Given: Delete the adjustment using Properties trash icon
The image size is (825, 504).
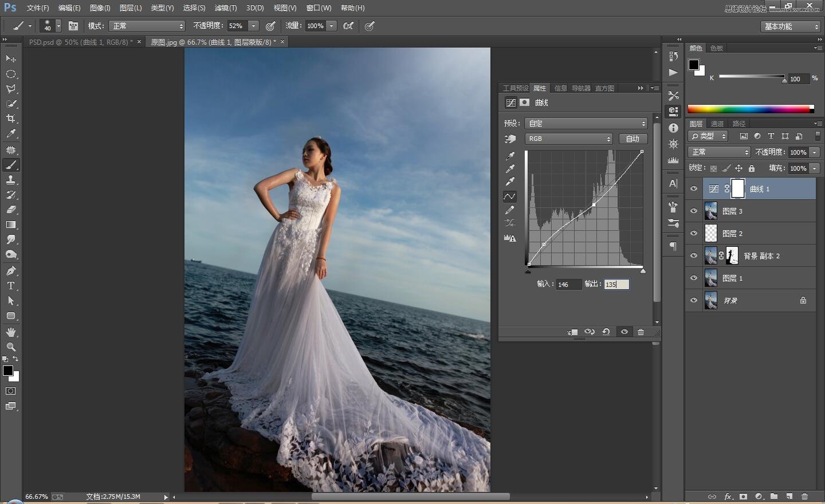Looking at the screenshot, I should pyautogui.click(x=641, y=332).
